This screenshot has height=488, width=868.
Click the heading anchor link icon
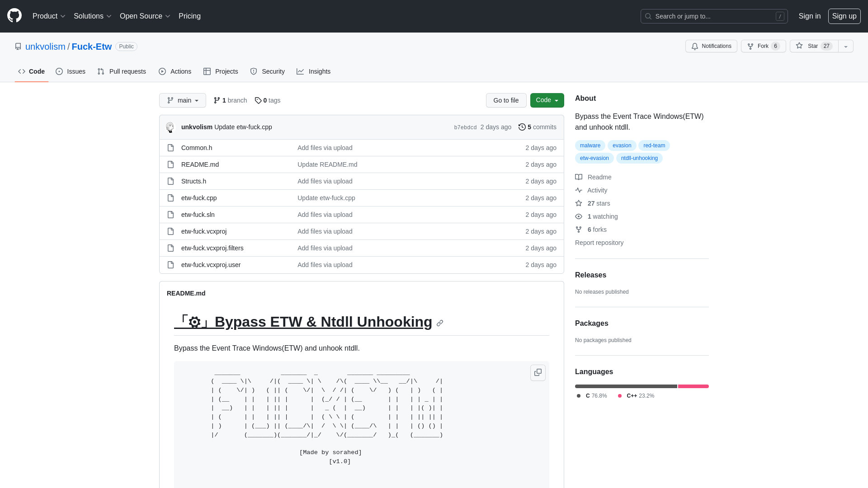pos(440,323)
